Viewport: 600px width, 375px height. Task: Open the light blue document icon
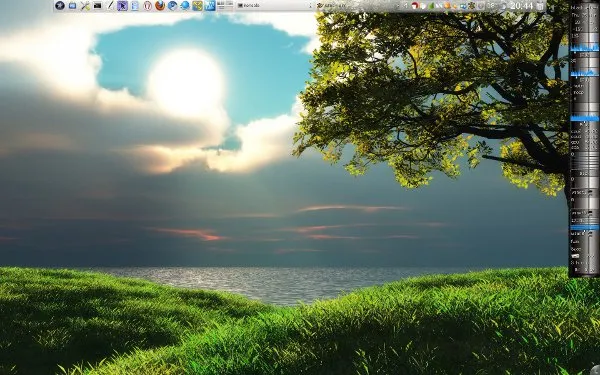pyautogui.click(x=135, y=5)
